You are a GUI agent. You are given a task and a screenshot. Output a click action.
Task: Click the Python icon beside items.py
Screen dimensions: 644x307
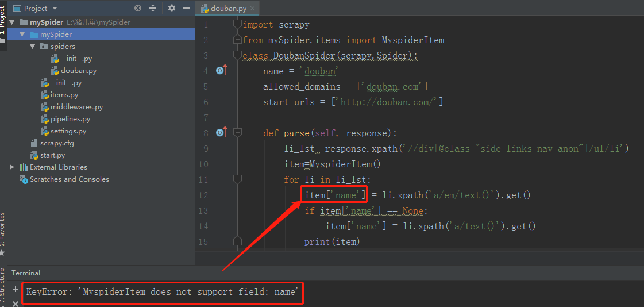pos(45,95)
